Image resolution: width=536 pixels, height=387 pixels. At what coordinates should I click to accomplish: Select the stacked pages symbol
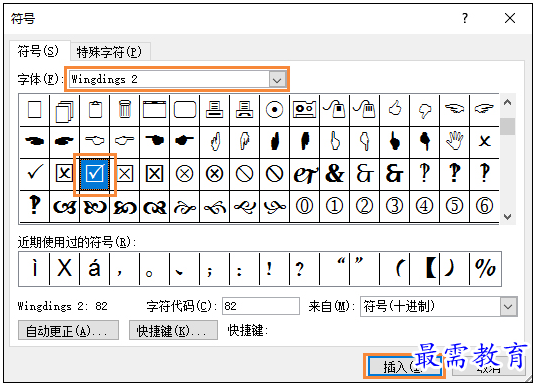pos(65,110)
